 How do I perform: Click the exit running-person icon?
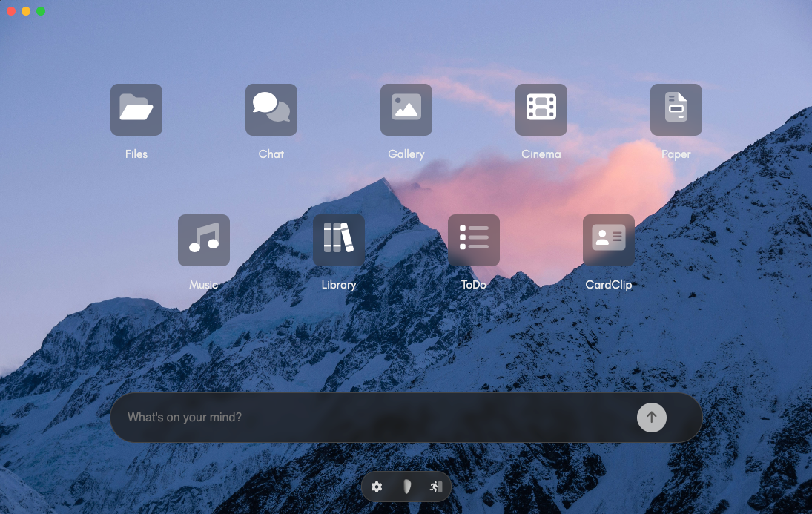(x=435, y=487)
